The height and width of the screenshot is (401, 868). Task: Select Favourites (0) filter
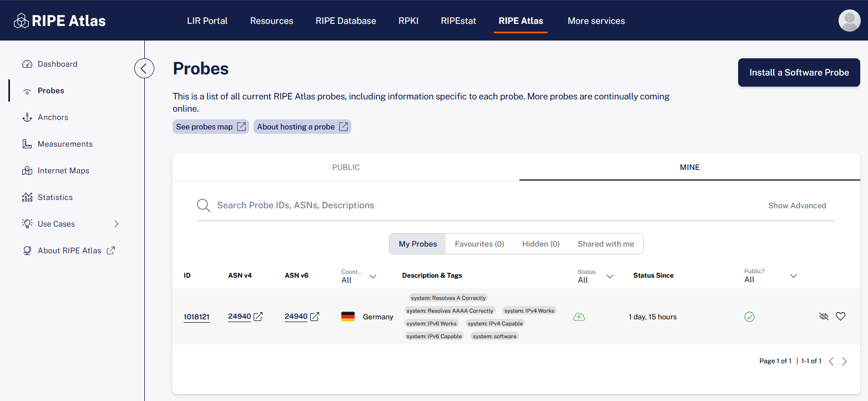click(x=480, y=244)
